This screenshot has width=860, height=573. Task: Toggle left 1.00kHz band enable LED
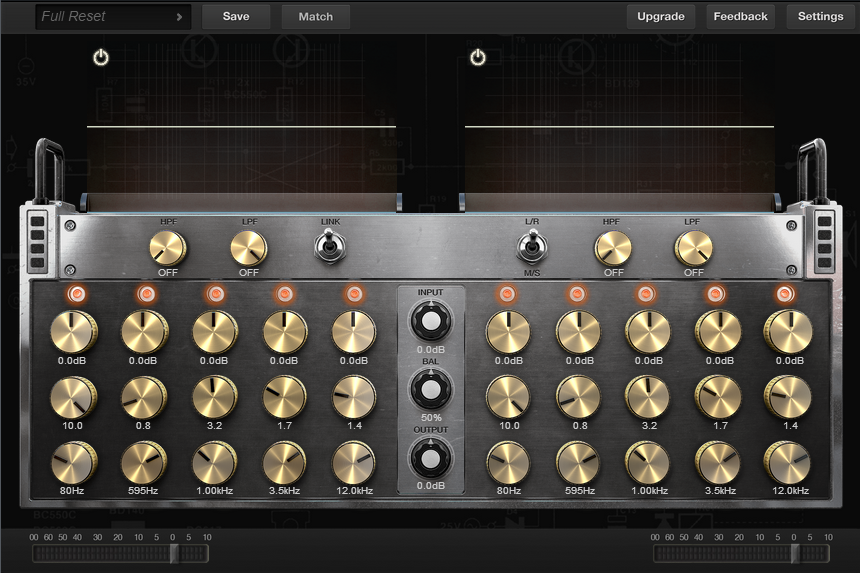coord(215,294)
